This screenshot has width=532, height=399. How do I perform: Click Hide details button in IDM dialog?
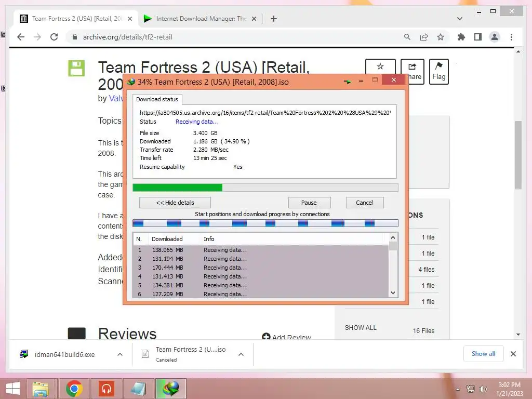click(x=175, y=203)
